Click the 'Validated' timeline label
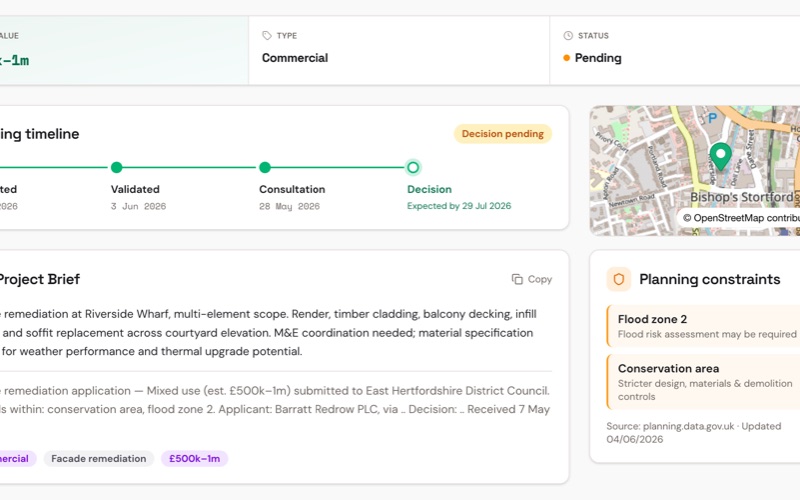 coord(135,189)
